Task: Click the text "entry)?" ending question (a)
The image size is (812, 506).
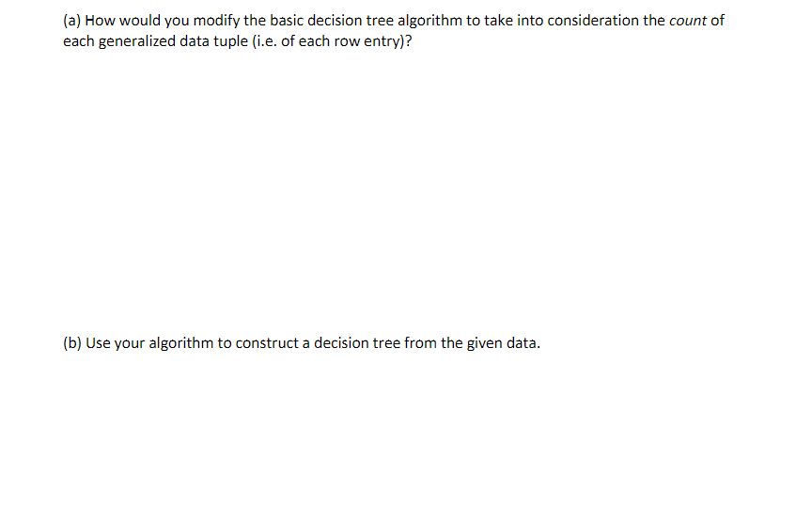Action: point(388,41)
